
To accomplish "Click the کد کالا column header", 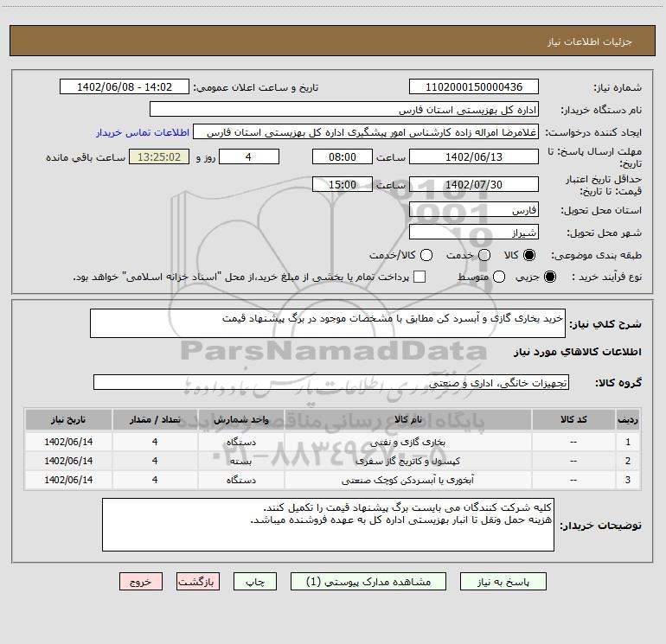I will click(573, 420).
